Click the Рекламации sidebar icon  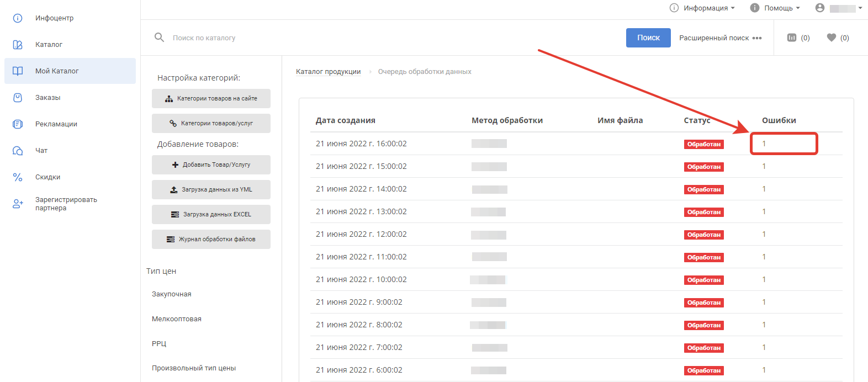tap(18, 124)
